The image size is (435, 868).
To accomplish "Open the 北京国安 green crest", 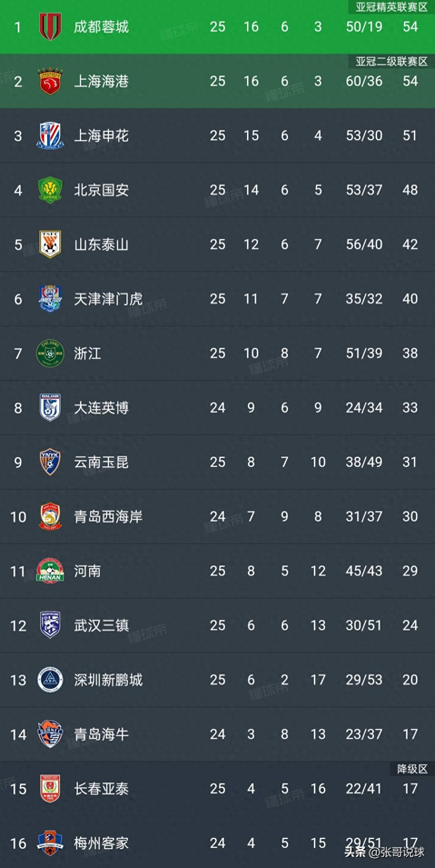I will [x=50, y=190].
